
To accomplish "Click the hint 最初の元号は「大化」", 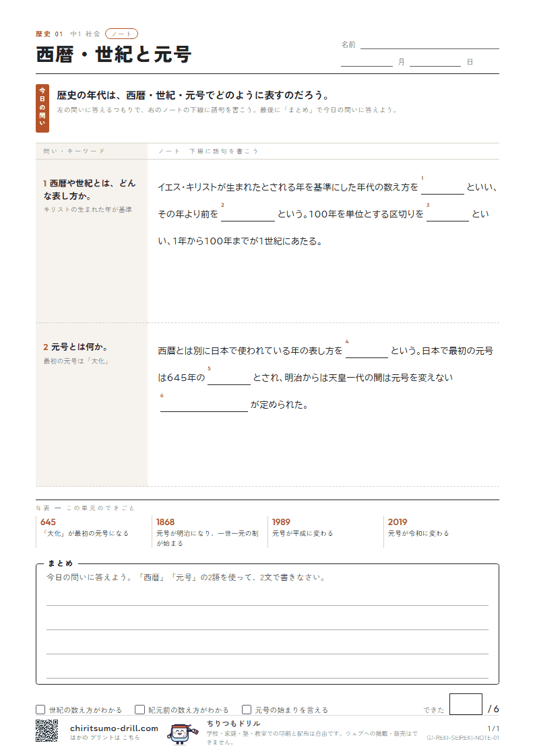I will coord(76,361).
